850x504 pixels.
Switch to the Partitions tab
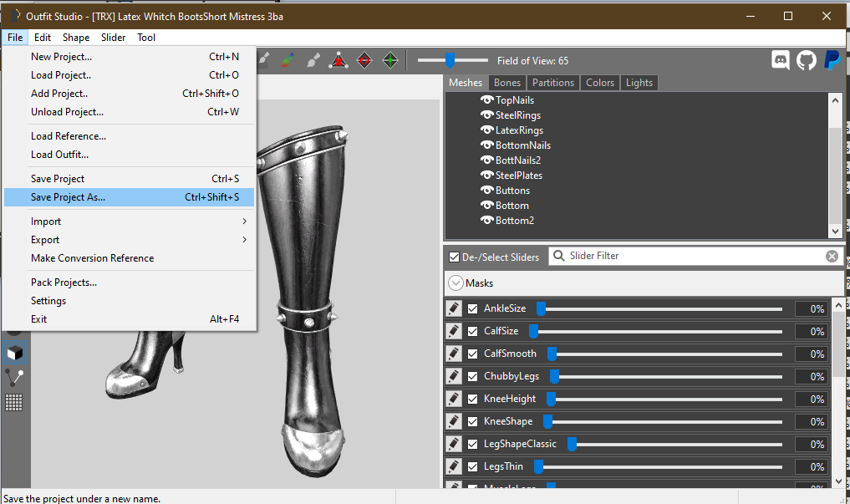point(553,83)
